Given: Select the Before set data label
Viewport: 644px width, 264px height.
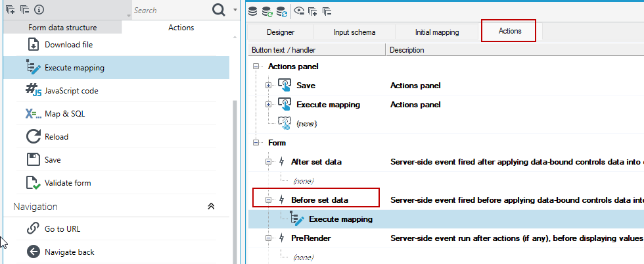Looking at the screenshot, I should coord(319,200).
